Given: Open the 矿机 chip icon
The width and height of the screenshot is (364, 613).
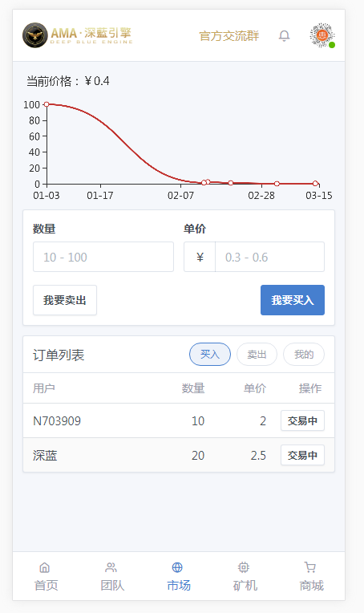Looking at the screenshot, I should pos(243,567).
